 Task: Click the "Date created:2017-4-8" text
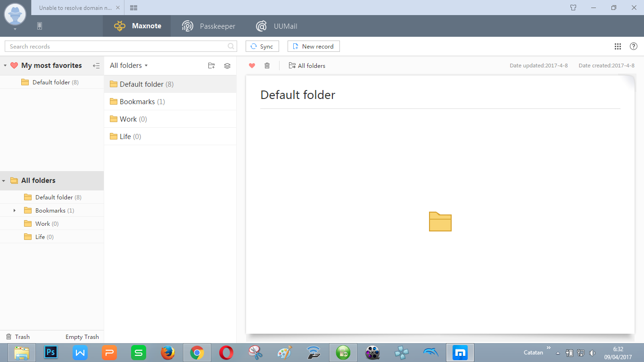tap(606, 66)
